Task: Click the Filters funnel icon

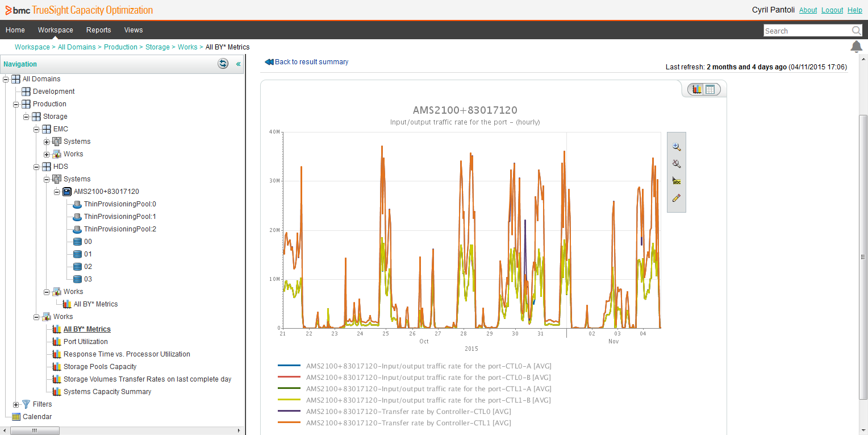Action: point(26,404)
